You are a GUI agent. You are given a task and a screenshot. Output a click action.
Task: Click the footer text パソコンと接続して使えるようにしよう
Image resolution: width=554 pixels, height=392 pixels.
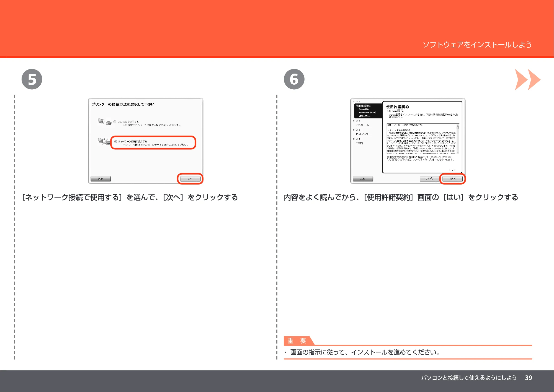[469, 378]
